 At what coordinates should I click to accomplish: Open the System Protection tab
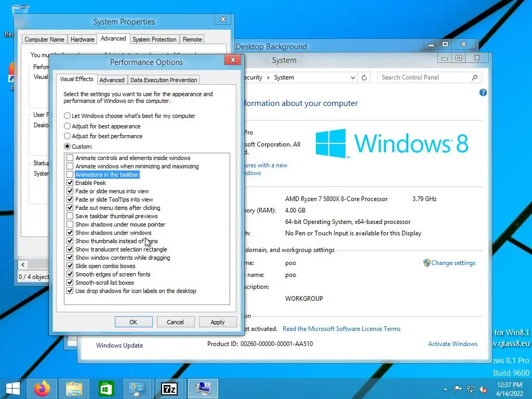pos(154,39)
